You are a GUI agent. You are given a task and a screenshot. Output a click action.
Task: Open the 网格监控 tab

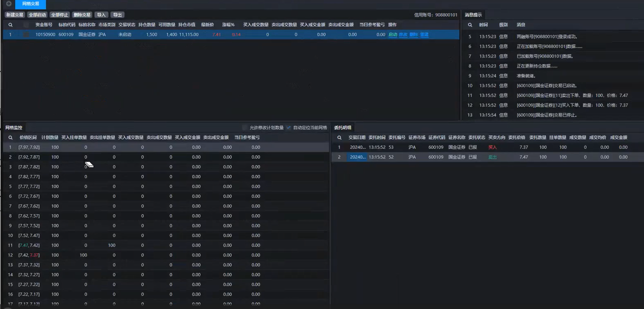pyautogui.click(x=14, y=127)
